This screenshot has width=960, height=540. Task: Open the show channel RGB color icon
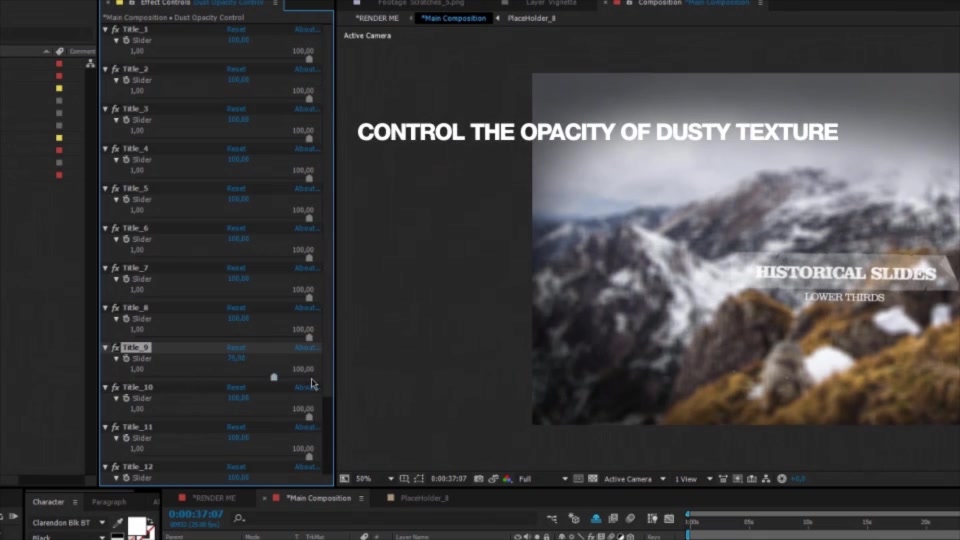508,479
